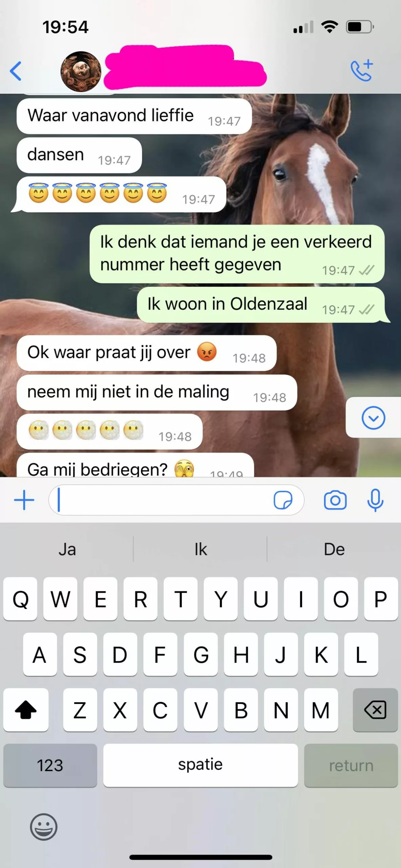Choose the "De" word suggestion
The image size is (401, 868).
[334, 549]
